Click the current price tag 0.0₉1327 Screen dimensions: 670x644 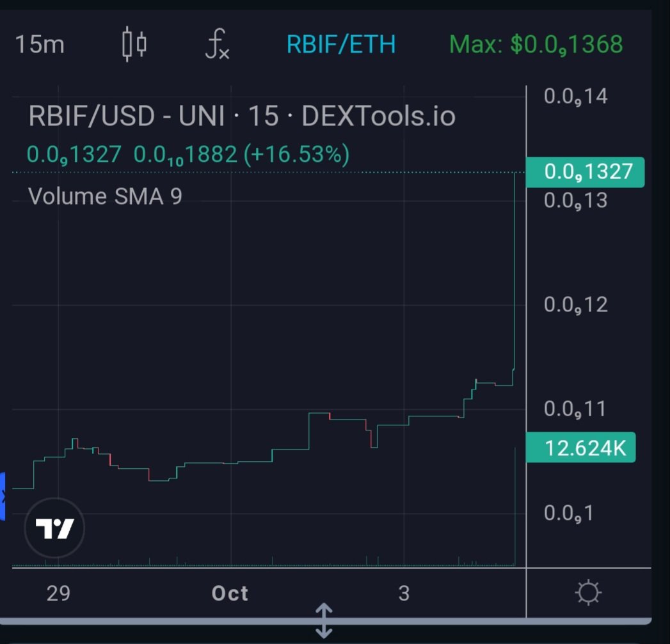[x=585, y=172]
